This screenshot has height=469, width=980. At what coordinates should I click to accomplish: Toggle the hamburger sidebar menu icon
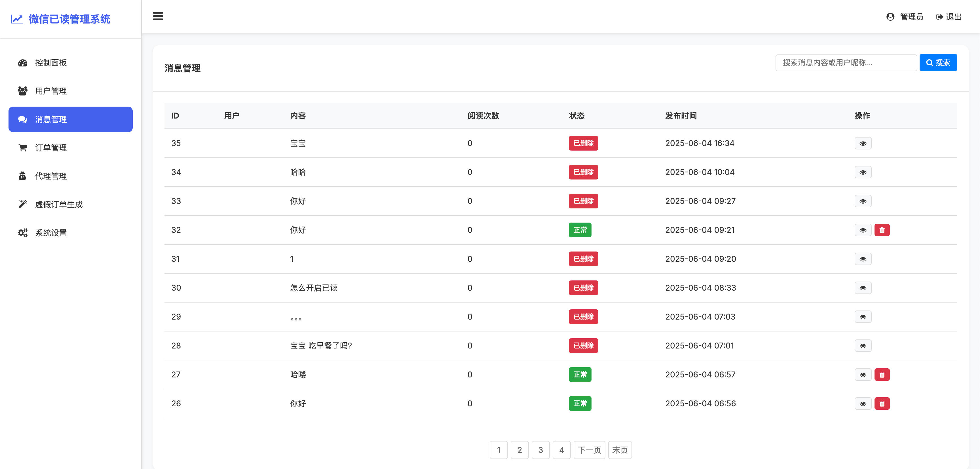158,16
